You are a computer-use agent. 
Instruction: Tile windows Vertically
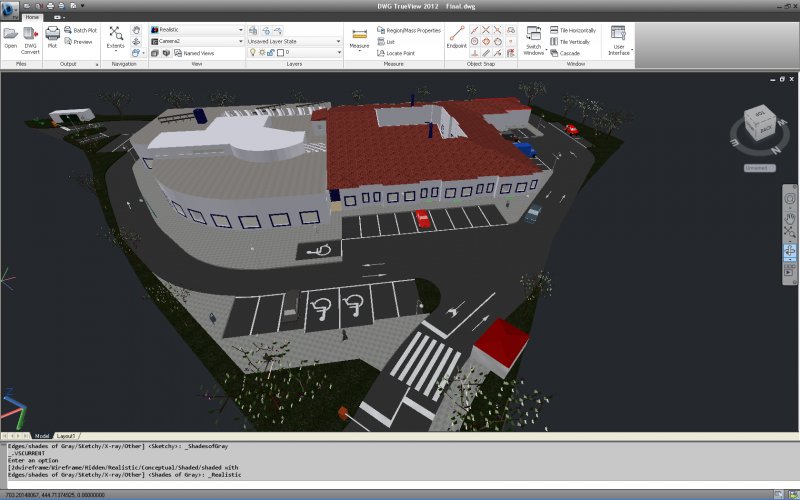coord(570,42)
